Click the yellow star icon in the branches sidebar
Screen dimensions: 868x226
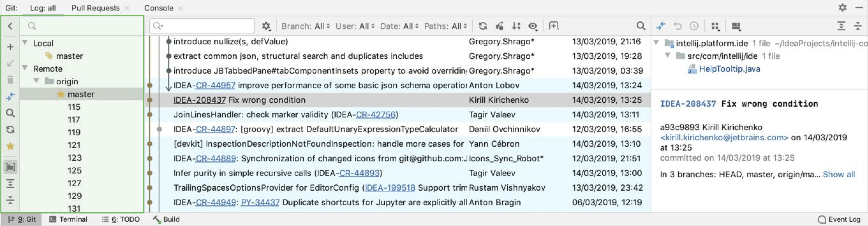(11, 146)
